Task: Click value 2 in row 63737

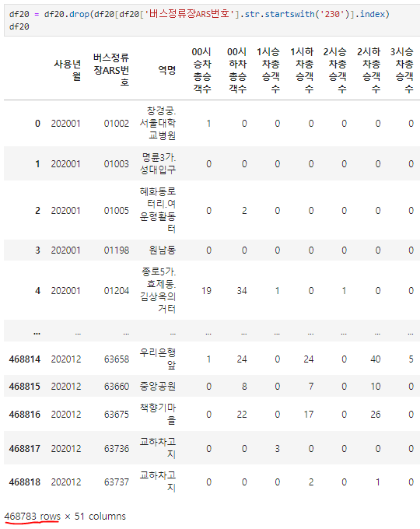Action: click(x=310, y=482)
